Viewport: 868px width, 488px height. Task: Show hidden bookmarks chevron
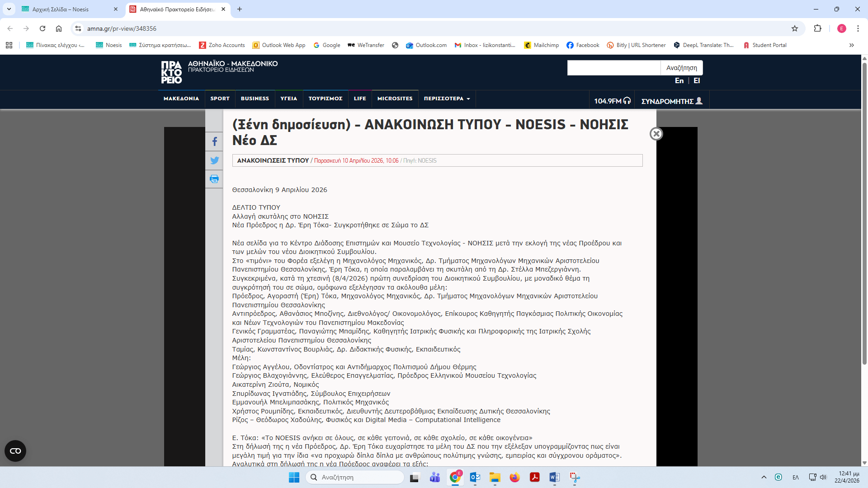point(852,45)
